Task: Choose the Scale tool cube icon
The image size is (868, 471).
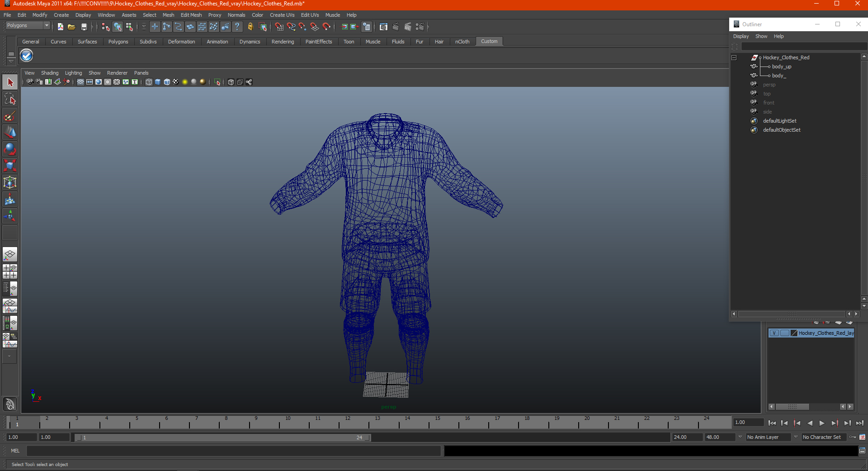Action: 10,166
